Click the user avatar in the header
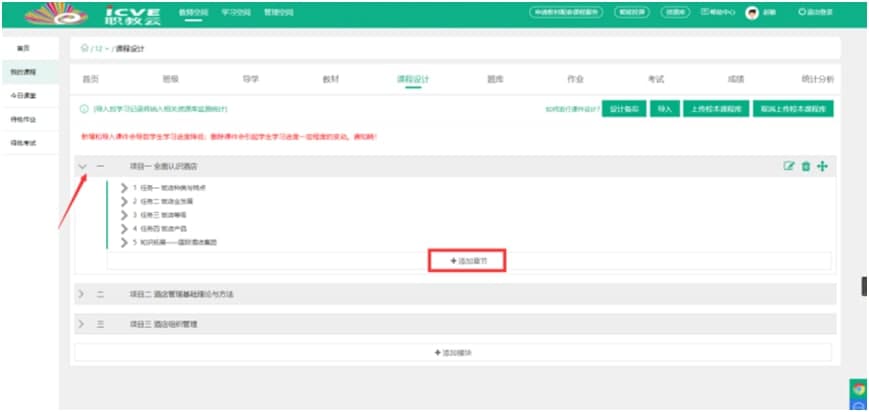 click(752, 13)
